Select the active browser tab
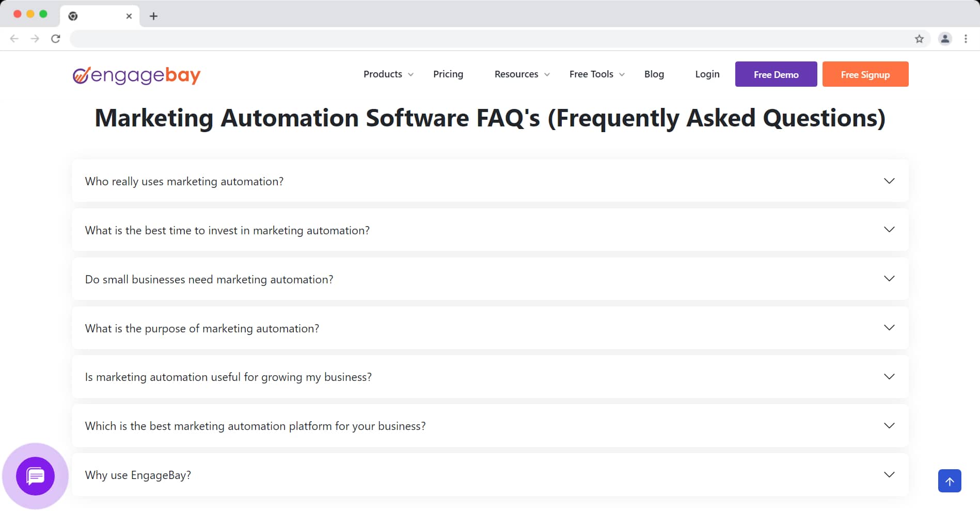This screenshot has height=511, width=980. pos(100,16)
